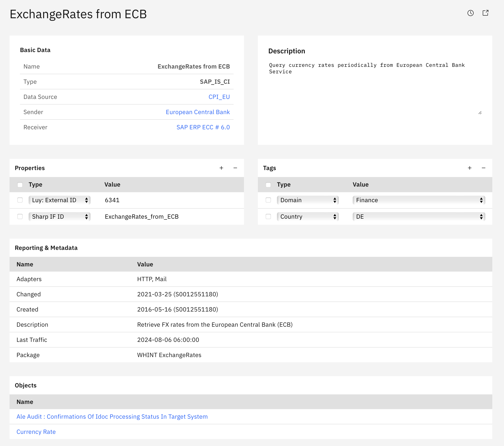Grab the description textarea resize handle
Screen dimensions: 504x446
[x=480, y=113]
